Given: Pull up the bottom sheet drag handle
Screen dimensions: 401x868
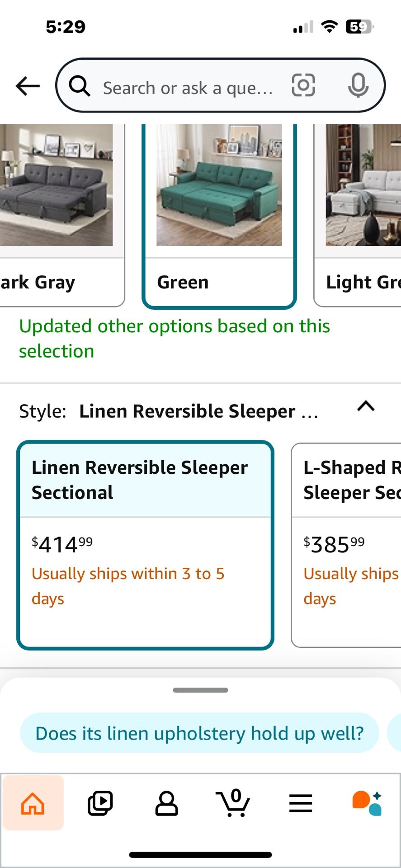Looking at the screenshot, I should pos(200,690).
